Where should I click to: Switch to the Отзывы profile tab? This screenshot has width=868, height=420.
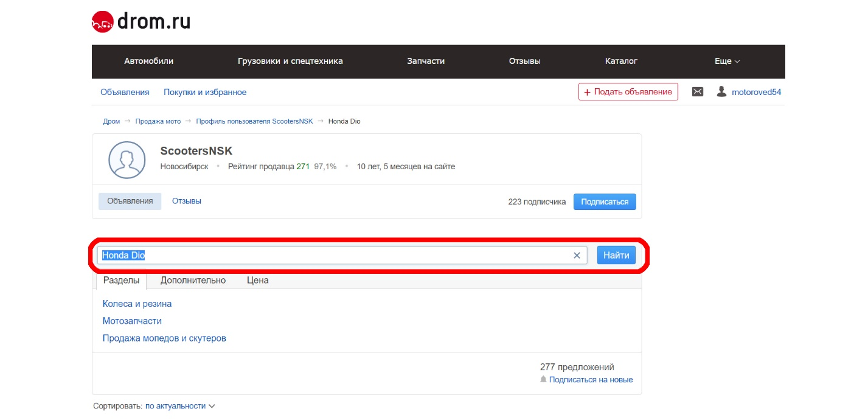[187, 201]
